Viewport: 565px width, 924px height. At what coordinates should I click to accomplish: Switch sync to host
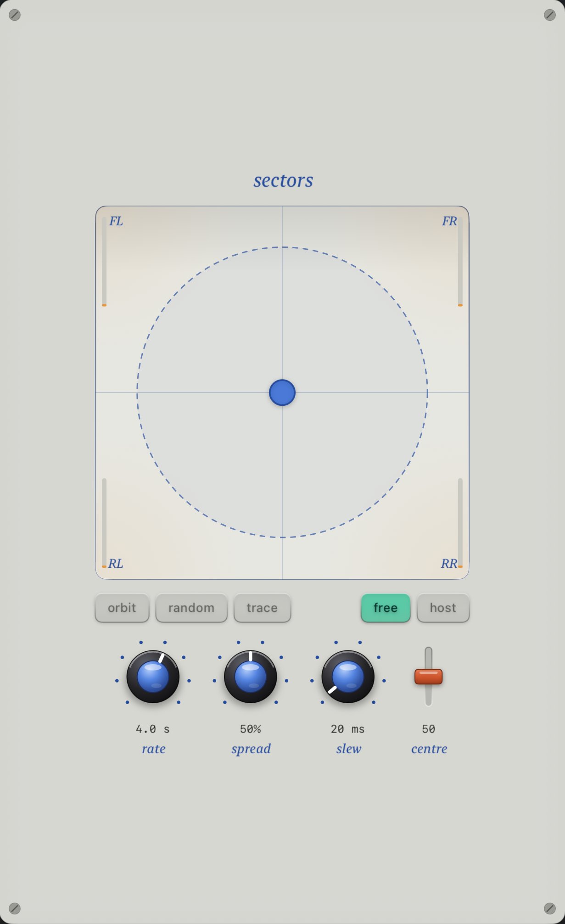[x=443, y=608]
